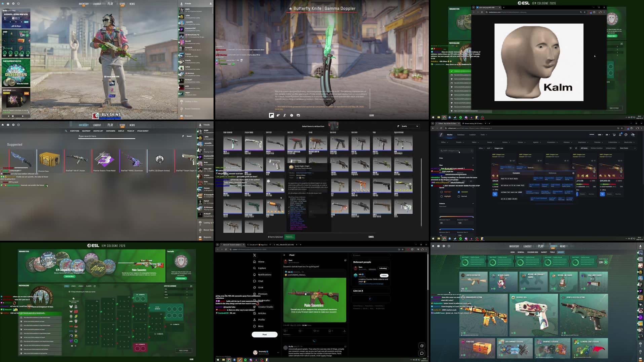Click Visit the Shop in IEM Cologne panel

click(x=69, y=276)
